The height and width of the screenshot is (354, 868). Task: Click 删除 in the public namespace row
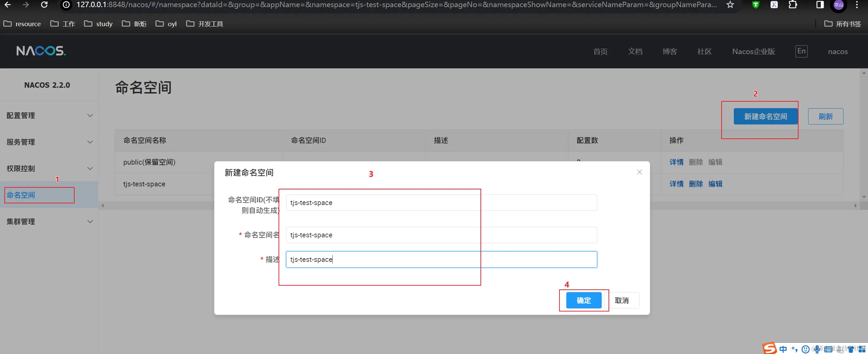tap(696, 162)
